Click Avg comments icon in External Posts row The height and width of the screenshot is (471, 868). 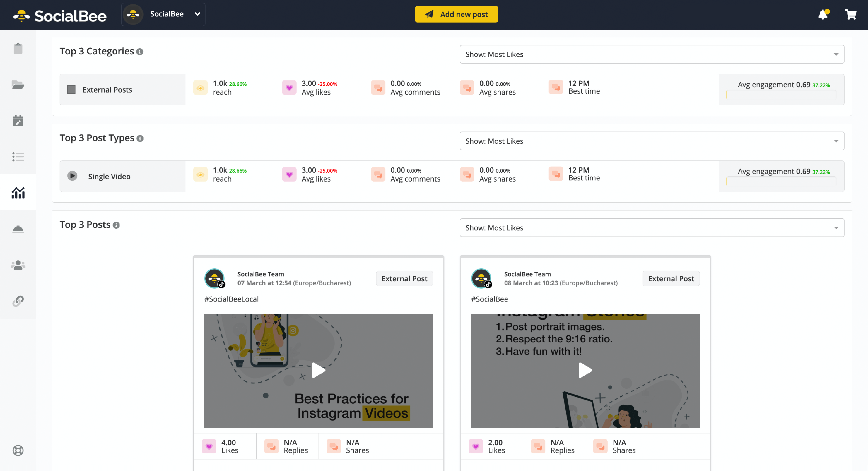click(x=378, y=88)
